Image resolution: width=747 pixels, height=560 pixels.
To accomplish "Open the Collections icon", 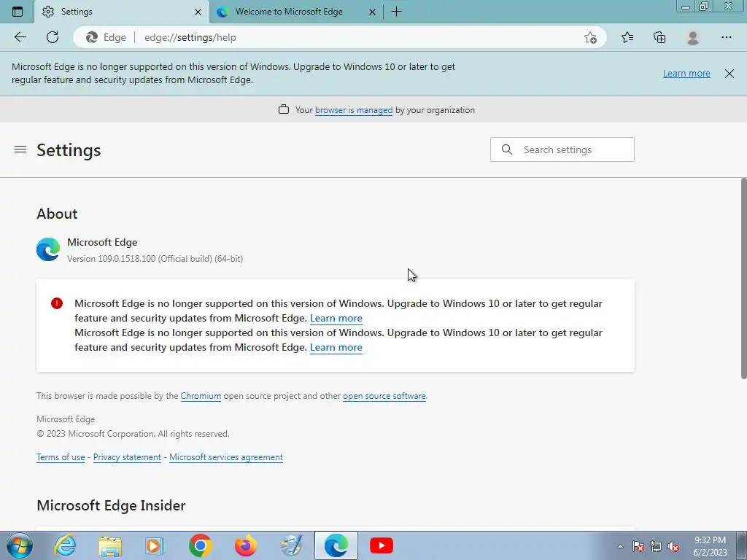I will pyautogui.click(x=659, y=37).
